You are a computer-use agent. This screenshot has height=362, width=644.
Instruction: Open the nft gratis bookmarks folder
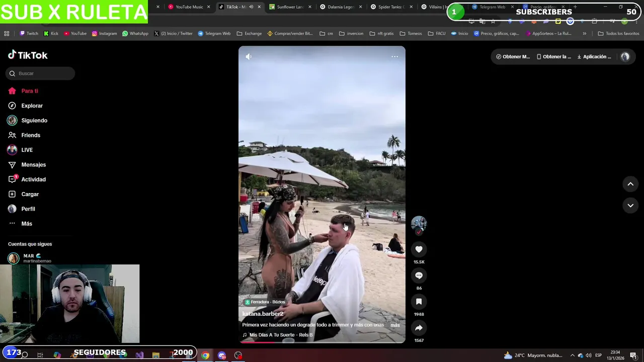click(381, 34)
